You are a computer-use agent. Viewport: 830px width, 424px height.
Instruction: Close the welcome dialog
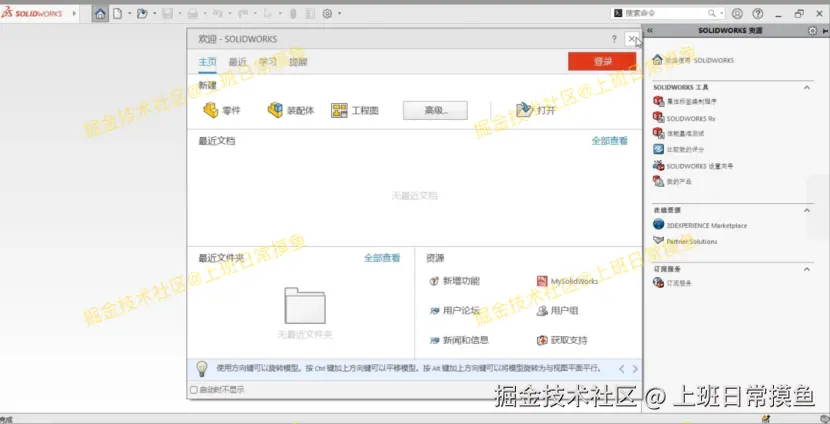tap(632, 39)
